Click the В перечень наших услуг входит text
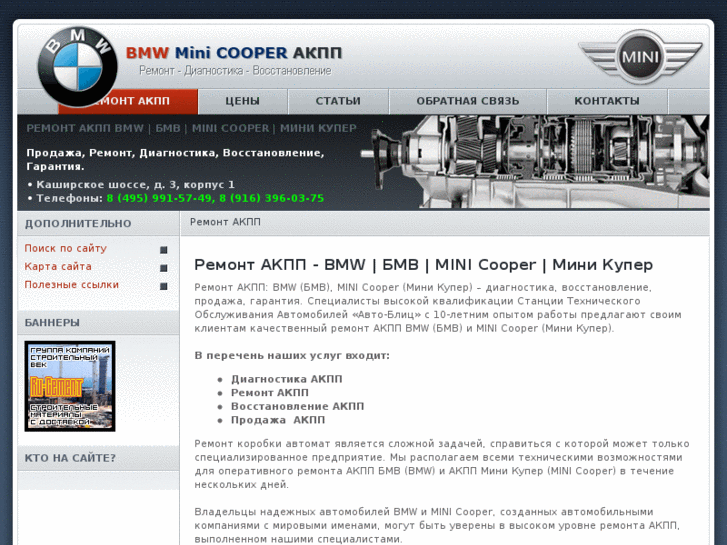 coord(292,356)
